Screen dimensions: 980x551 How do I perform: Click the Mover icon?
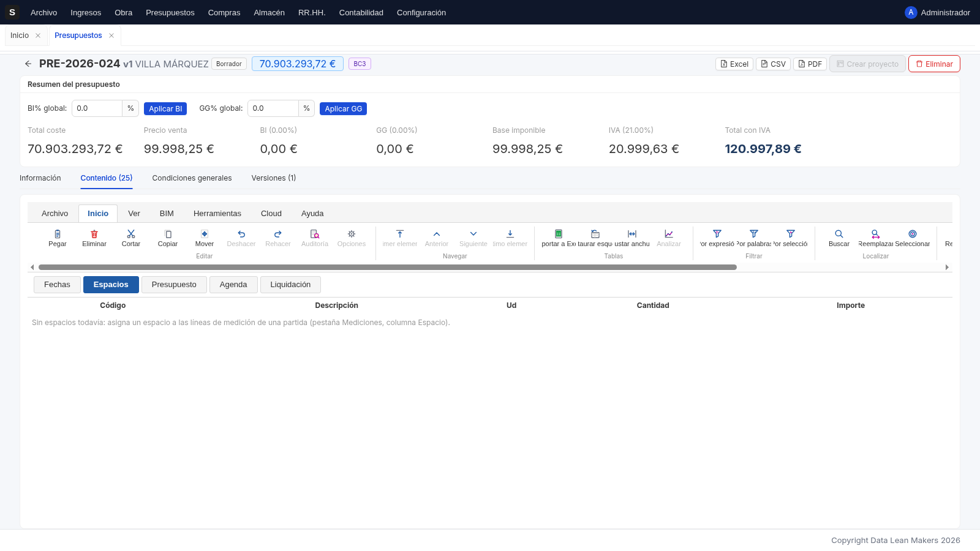pos(205,234)
